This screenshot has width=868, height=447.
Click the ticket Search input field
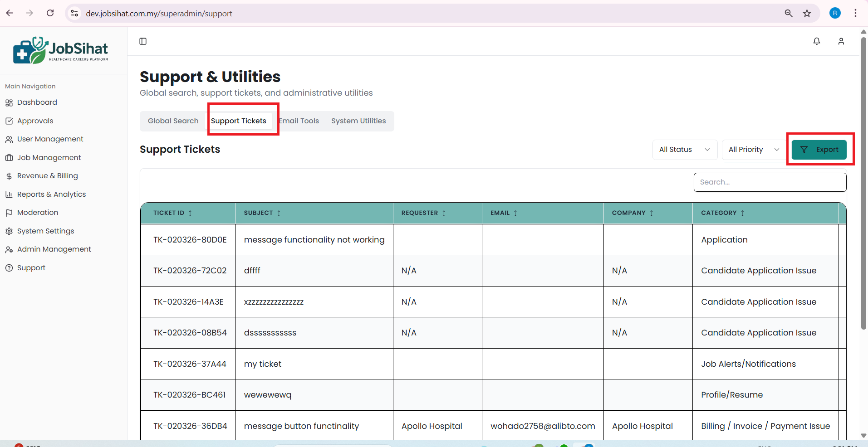(x=770, y=182)
